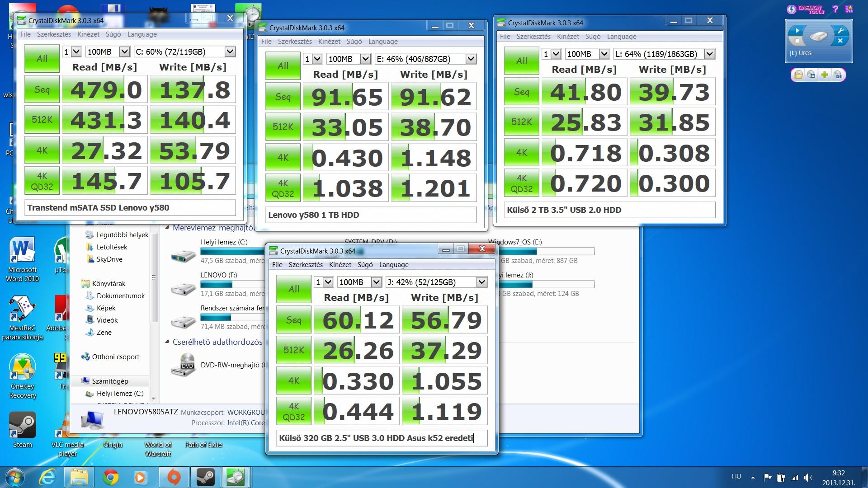The image size is (868, 488).
Task: Open the drive dropdown showing J: 42% (52/125GB)
Action: [x=437, y=282]
